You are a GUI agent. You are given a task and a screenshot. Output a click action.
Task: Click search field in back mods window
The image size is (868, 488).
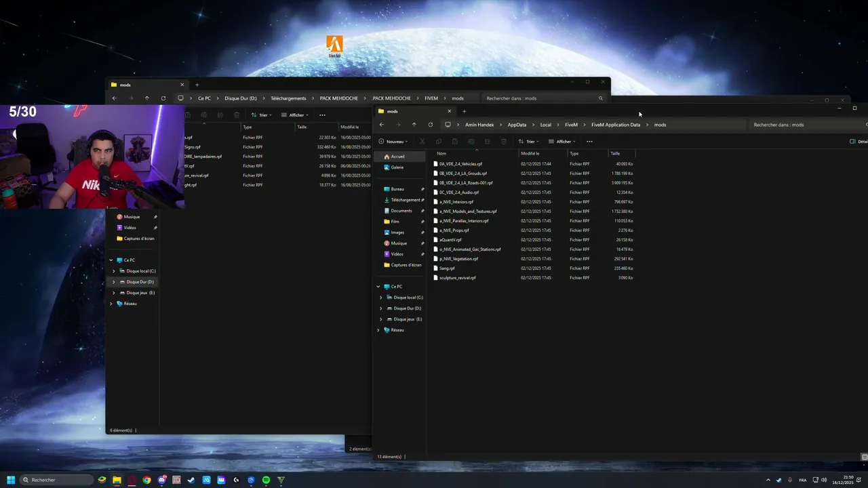click(x=545, y=98)
